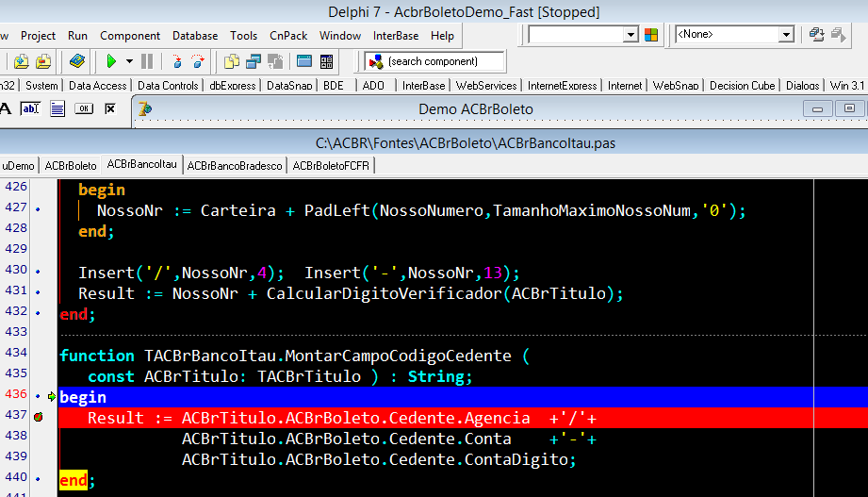Click Remove file from project icon
The height and width of the screenshot is (497, 868).
[43, 61]
